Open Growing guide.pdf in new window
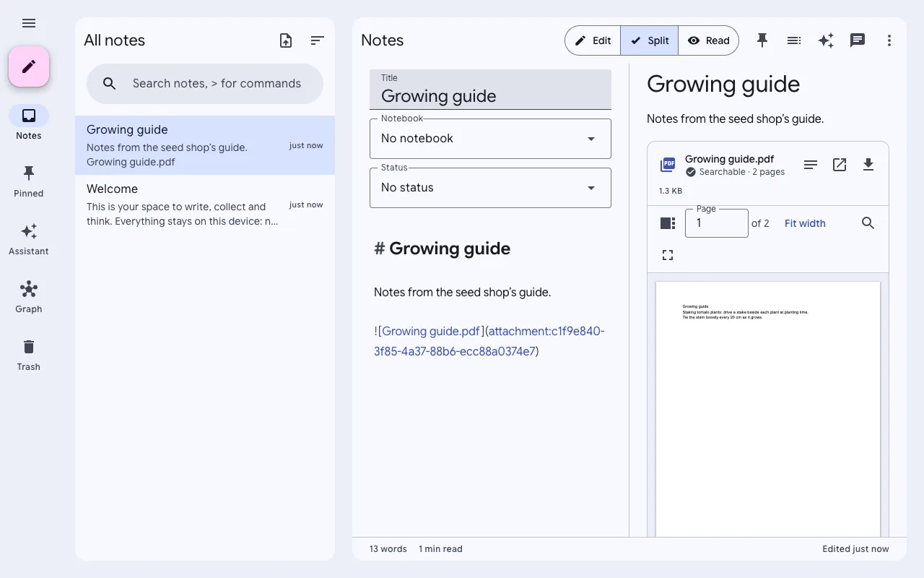924x578 pixels. click(840, 165)
